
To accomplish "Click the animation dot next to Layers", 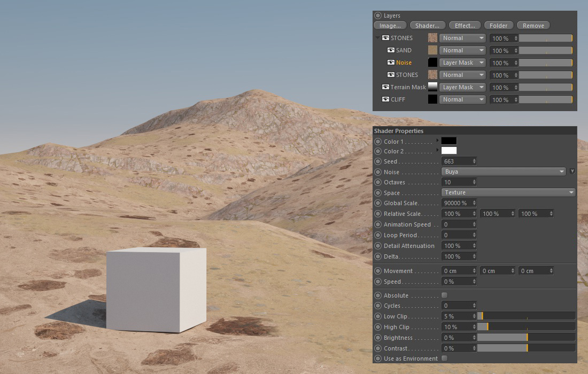I will coord(378,16).
